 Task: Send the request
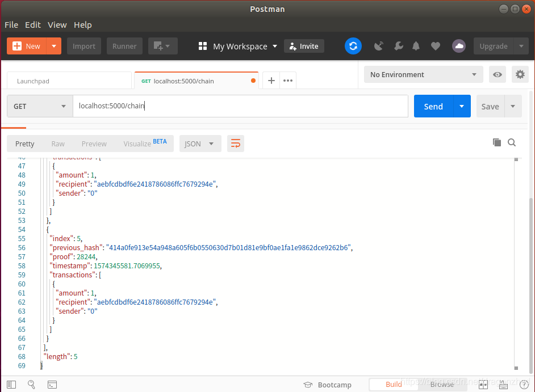433,106
